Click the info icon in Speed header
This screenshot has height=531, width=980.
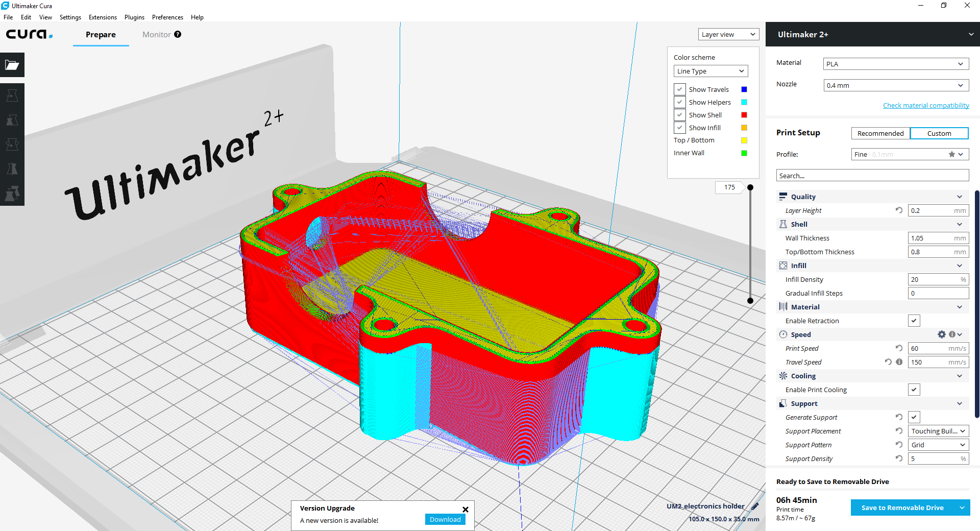952,334
